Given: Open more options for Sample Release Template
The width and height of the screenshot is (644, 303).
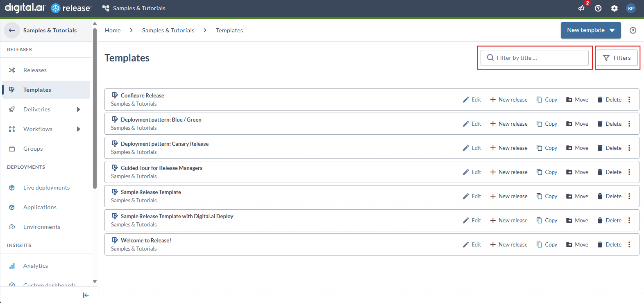Looking at the screenshot, I should [x=629, y=196].
